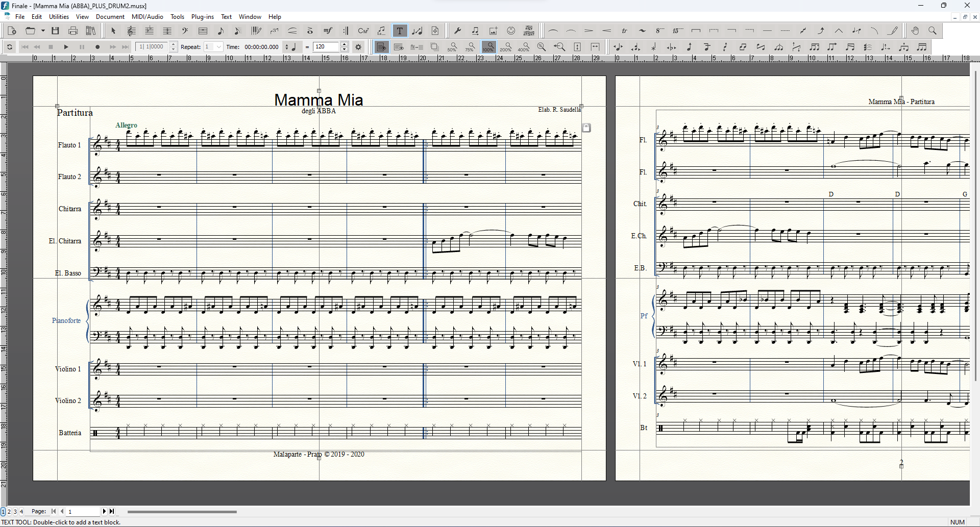
Task: Open the Repeat count dropdown
Action: (x=218, y=47)
